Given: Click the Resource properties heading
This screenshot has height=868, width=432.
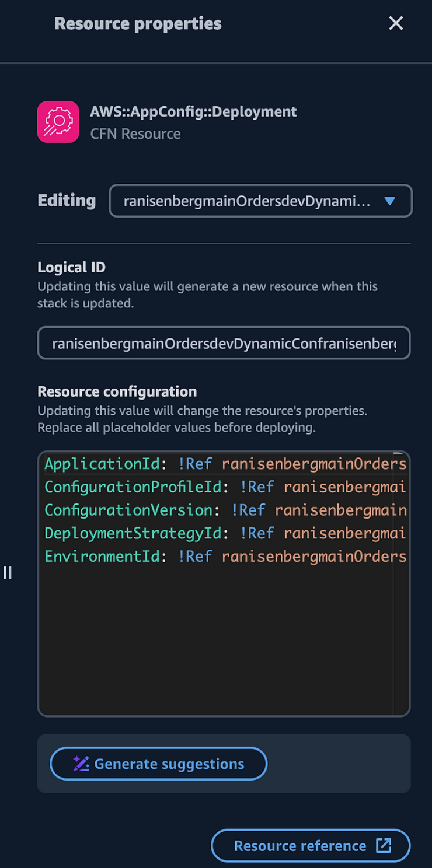Looking at the screenshot, I should [x=138, y=23].
